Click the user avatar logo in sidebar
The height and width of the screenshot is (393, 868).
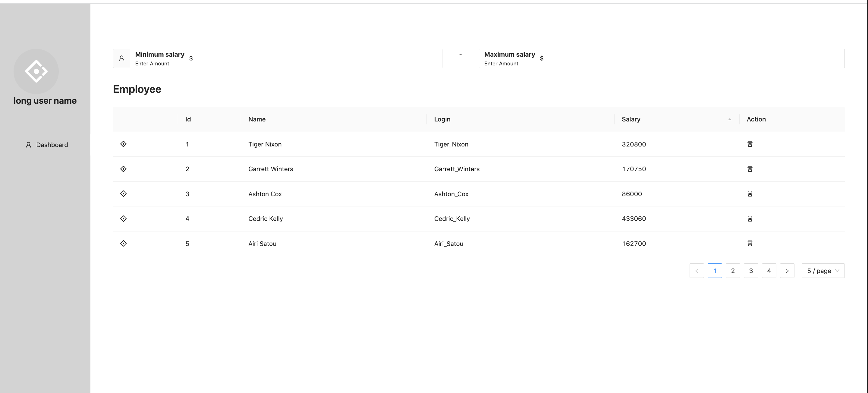coord(36,71)
